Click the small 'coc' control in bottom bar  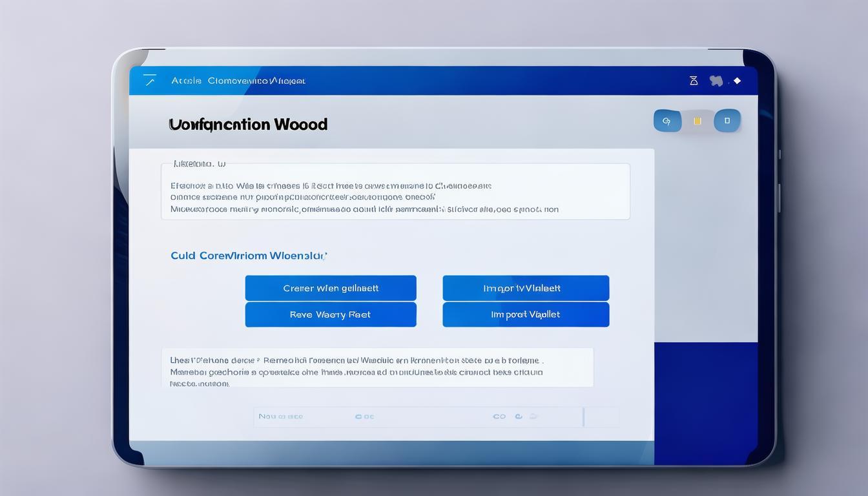coord(364,417)
